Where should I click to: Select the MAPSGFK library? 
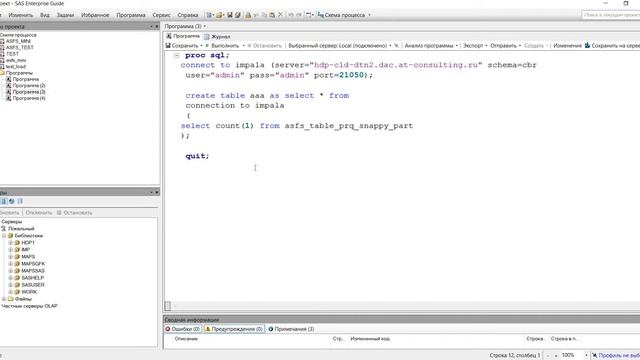pyautogui.click(x=33, y=264)
